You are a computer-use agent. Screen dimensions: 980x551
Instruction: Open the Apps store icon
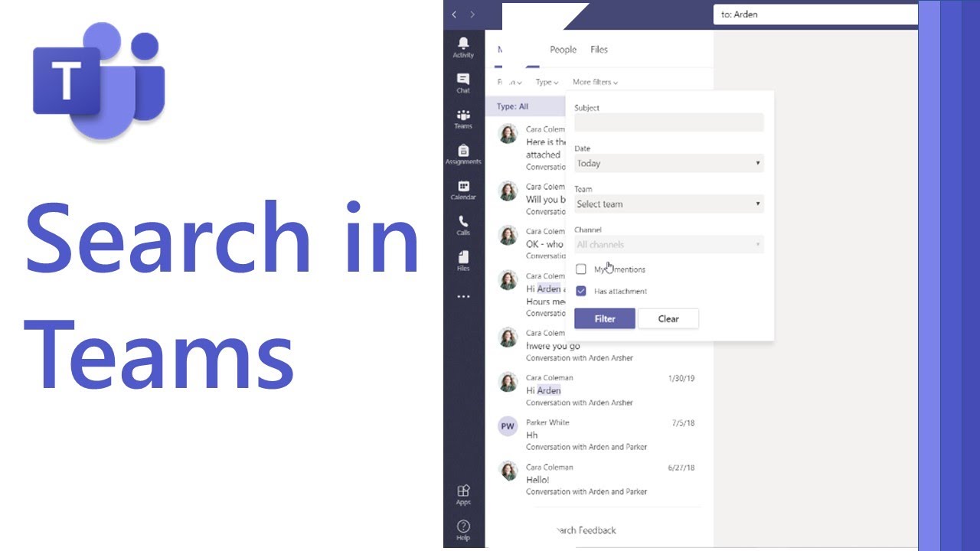coord(463,494)
